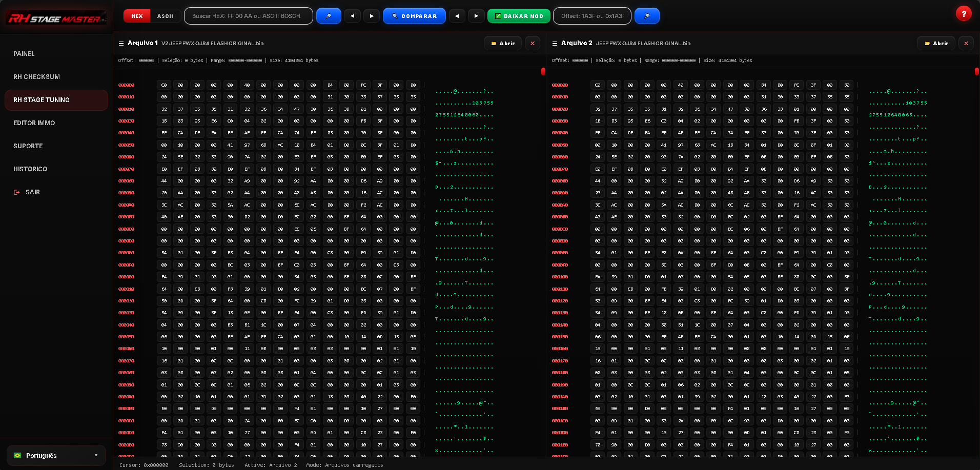Viewport: 980px width, 470px height.
Task: Focus the Buscar HEX search field
Action: tap(249, 16)
